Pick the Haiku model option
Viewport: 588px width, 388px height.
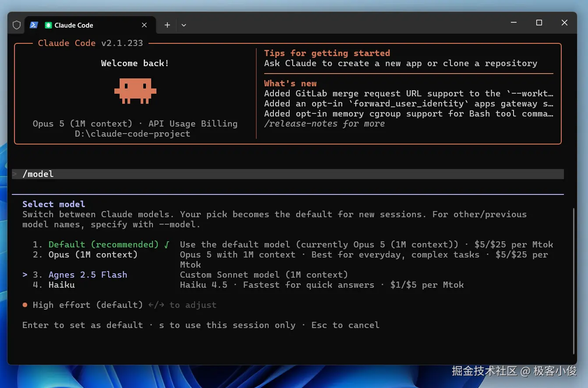pyautogui.click(x=53, y=285)
